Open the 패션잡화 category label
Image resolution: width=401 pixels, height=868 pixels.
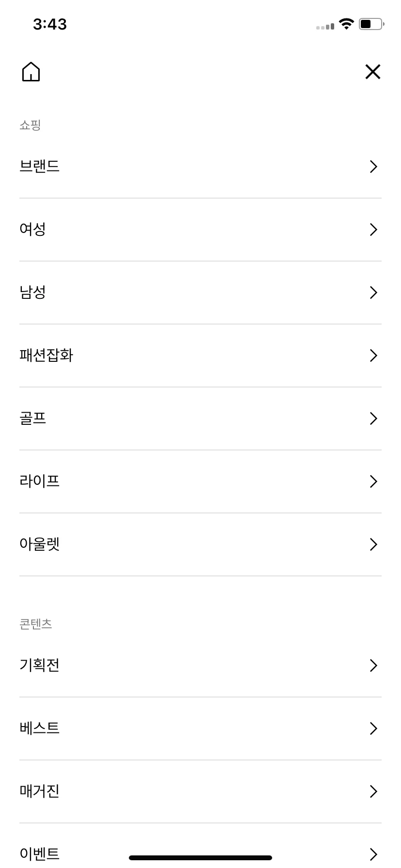tap(46, 356)
